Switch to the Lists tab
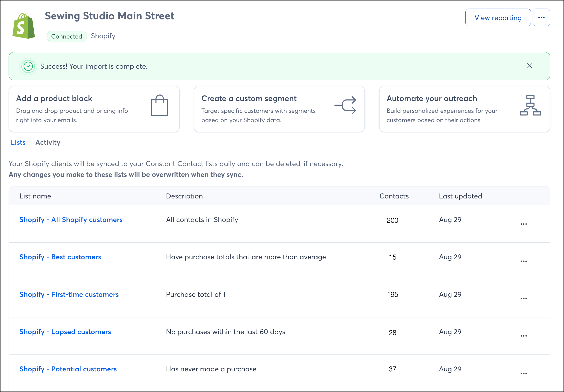The width and height of the screenshot is (564, 392). (x=18, y=143)
